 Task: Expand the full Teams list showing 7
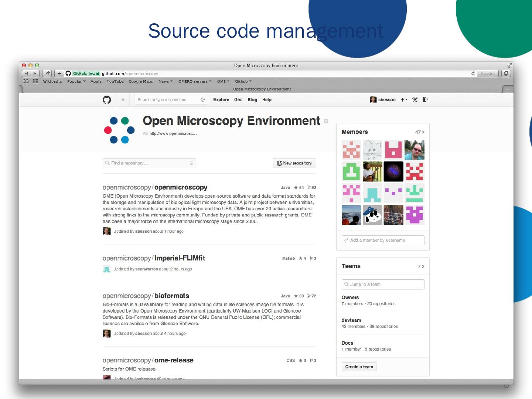[x=421, y=266]
